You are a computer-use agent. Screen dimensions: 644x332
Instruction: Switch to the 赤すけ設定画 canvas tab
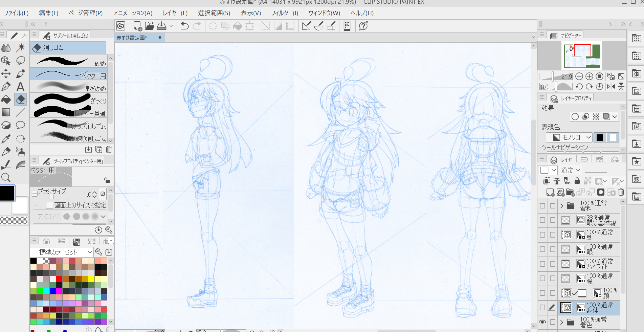pyautogui.click(x=139, y=38)
